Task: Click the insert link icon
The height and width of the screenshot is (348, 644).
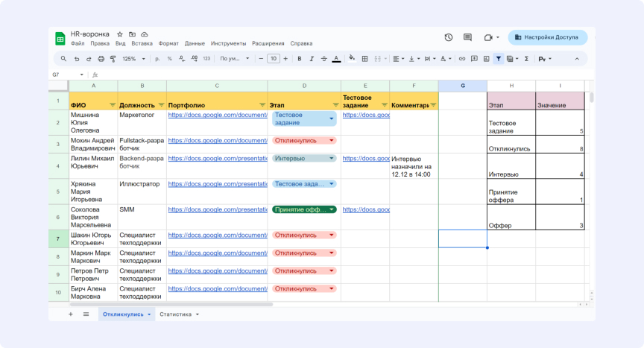Action: pos(462,58)
